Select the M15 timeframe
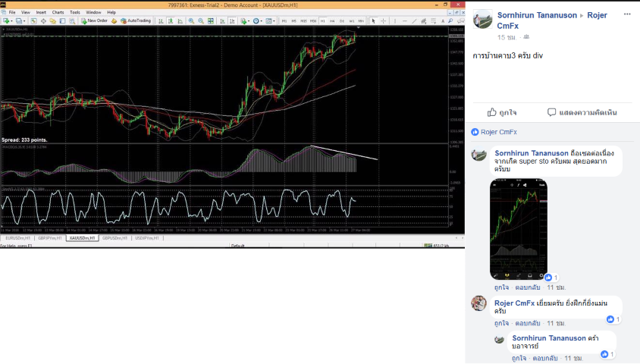Screen dimensions: 640x364 point(303,20)
